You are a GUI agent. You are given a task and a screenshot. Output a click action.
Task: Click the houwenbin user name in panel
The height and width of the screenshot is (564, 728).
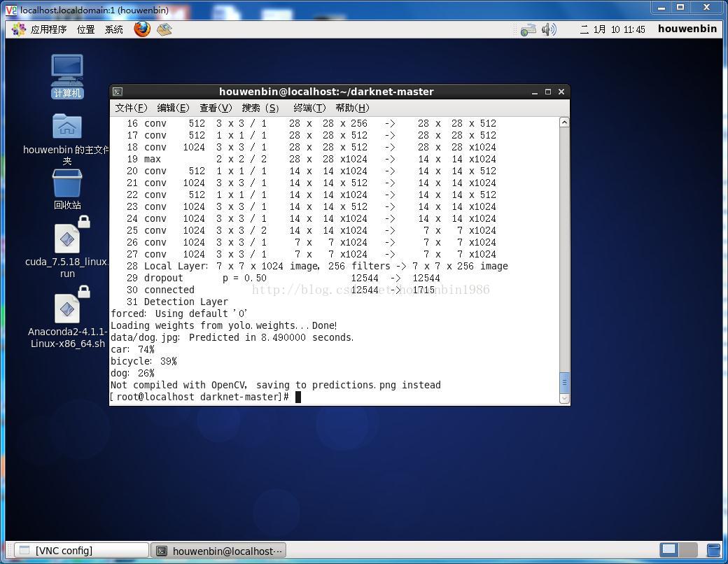click(687, 29)
